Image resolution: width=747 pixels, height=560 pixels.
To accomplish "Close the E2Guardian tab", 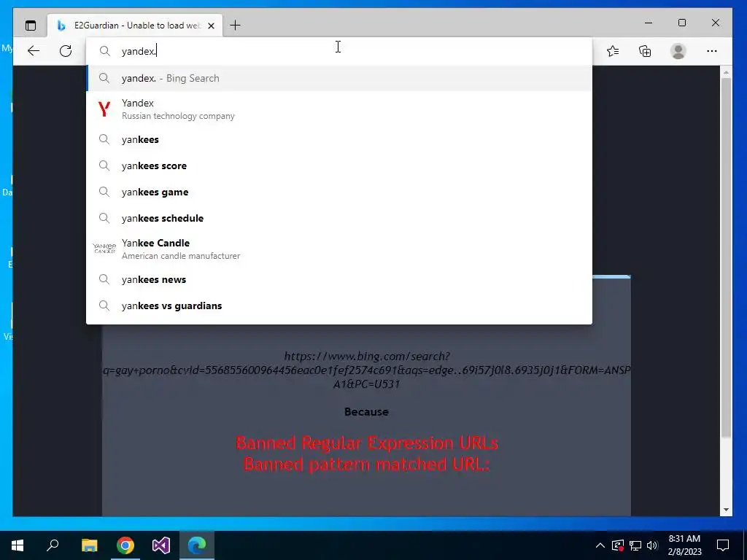I will tap(211, 26).
